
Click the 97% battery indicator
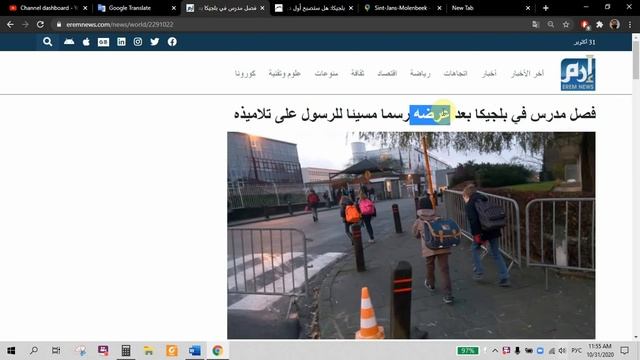(x=468, y=351)
